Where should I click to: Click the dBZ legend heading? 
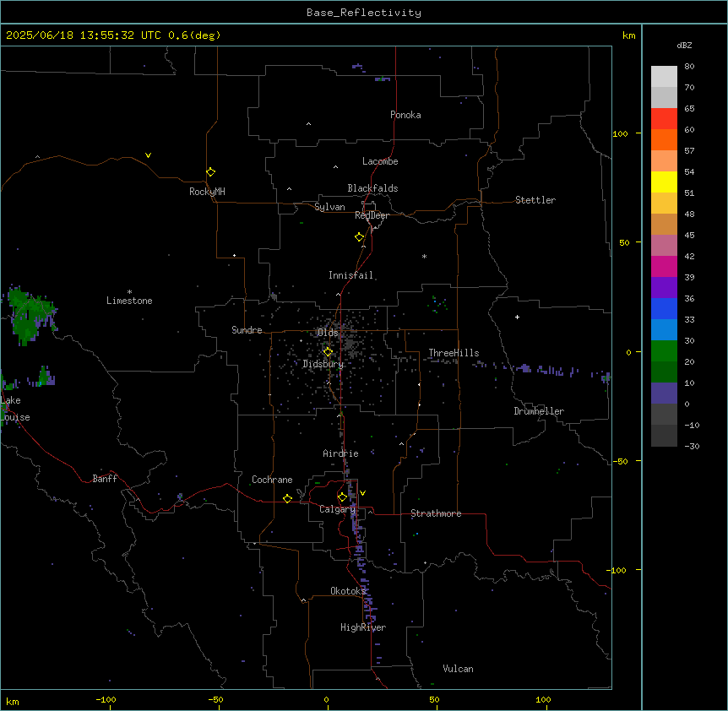click(684, 46)
